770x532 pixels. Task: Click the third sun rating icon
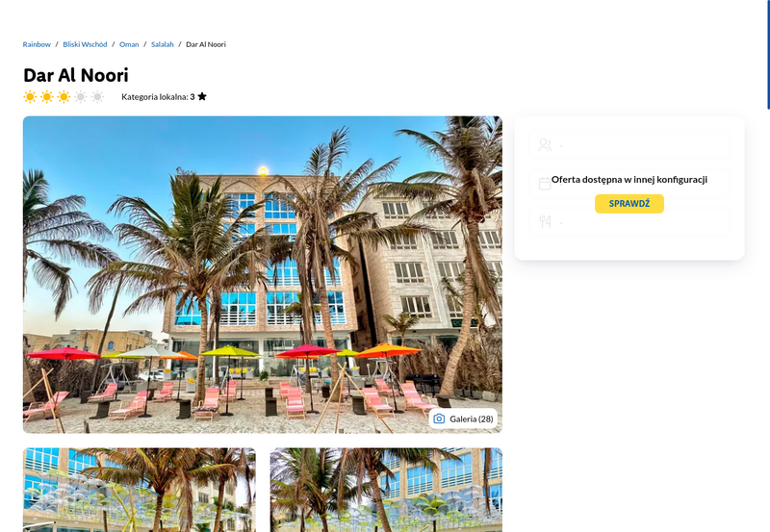click(64, 96)
